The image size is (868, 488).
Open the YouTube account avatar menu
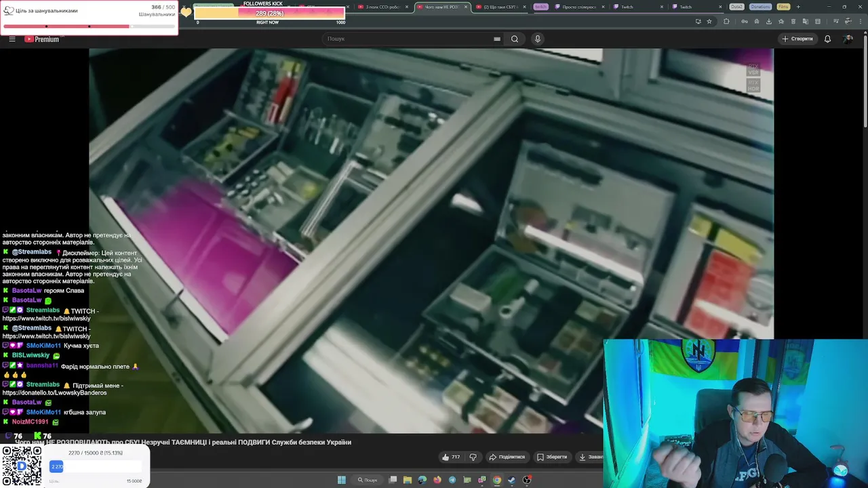[x=848, y=39]
